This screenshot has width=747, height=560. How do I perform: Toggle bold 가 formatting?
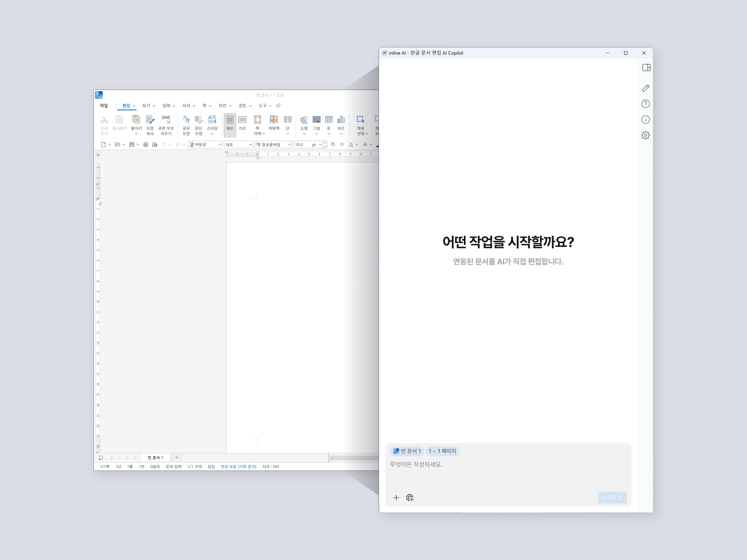[333, 144]
